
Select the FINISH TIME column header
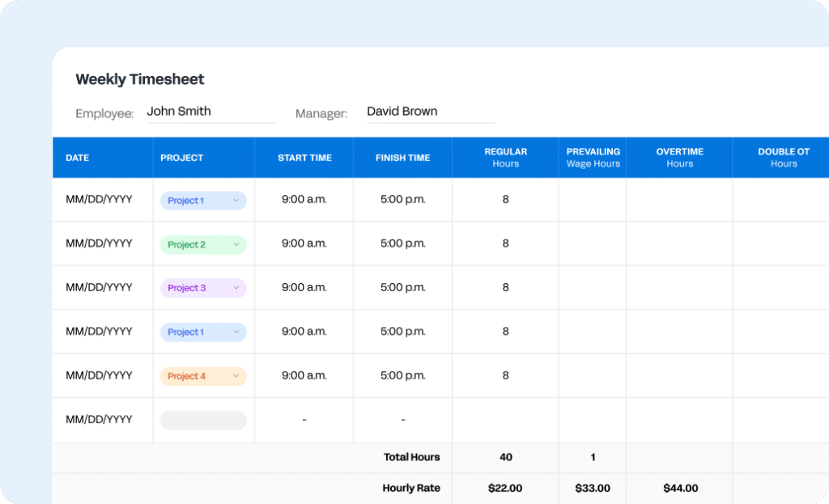[403, 158]
